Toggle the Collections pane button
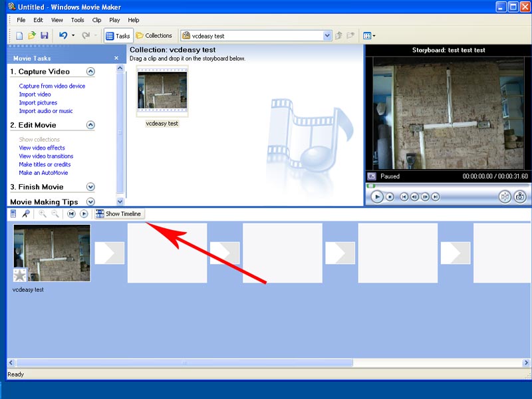This screenshot has width=532, height=399. point(154,36)
